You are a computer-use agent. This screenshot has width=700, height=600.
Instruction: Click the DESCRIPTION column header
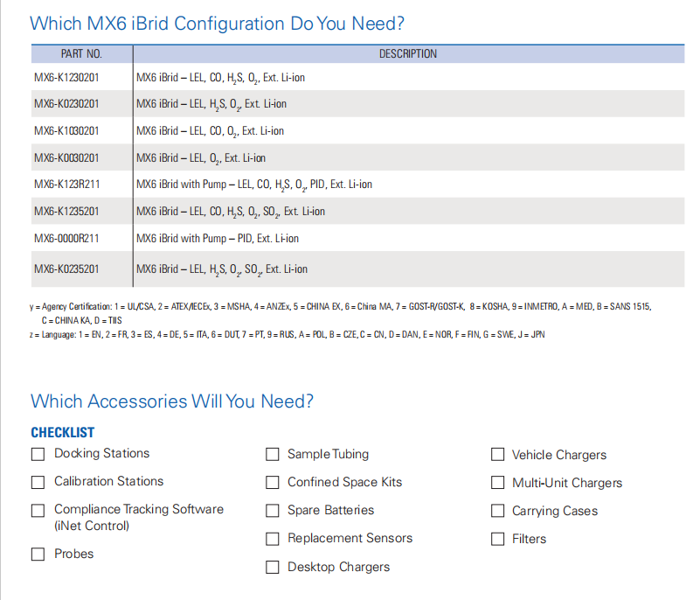point(408,54)
